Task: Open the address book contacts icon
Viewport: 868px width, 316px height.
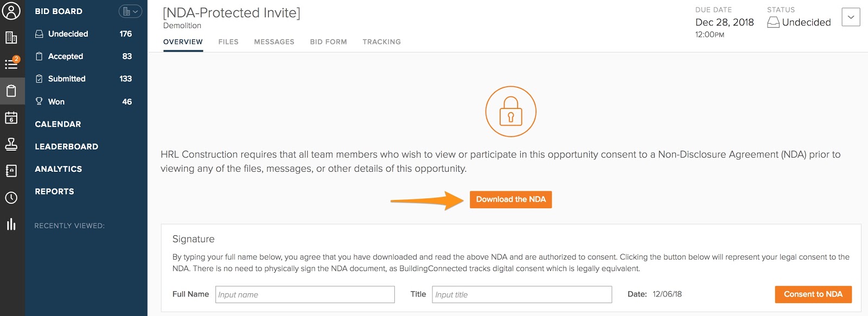Action: click(x=11, y=171)
